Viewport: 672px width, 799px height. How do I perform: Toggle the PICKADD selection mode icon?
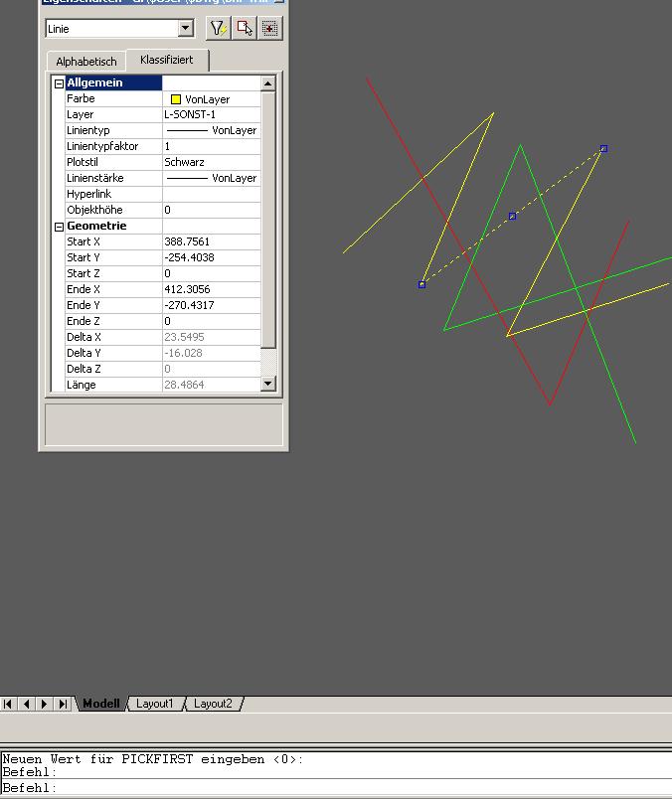(x=269, y=28)
